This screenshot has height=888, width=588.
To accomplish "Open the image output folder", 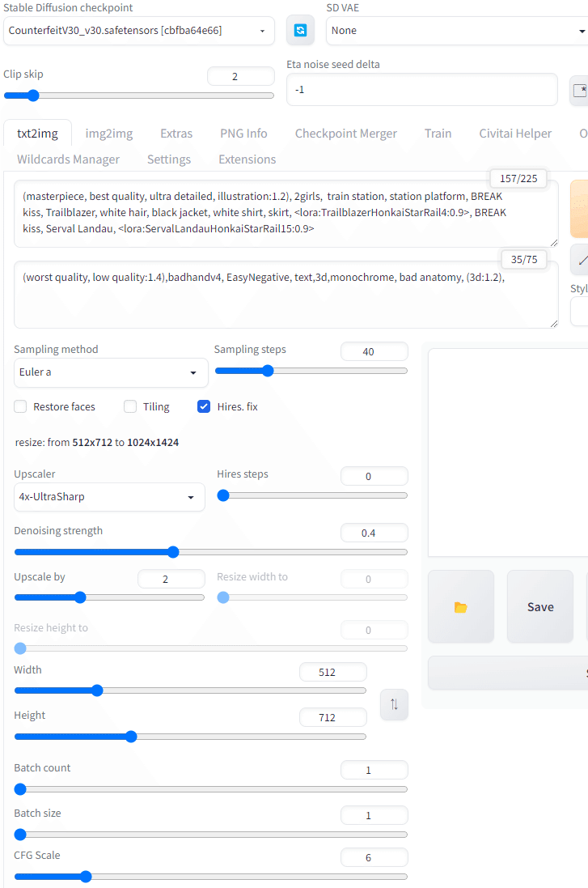I will point(460,606).
